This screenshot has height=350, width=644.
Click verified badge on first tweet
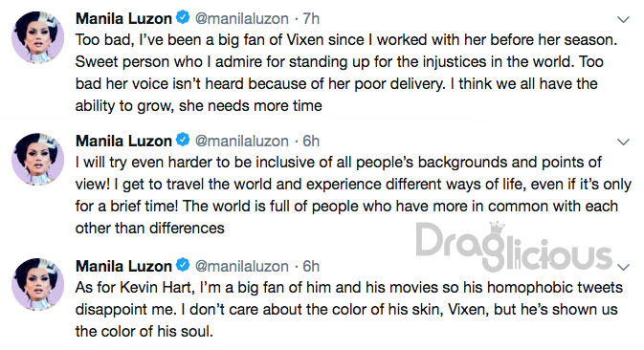click(x=183, y=17)
